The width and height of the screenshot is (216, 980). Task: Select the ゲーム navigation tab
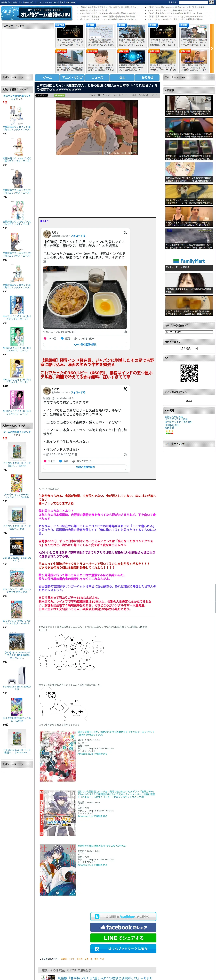point(47,78)
